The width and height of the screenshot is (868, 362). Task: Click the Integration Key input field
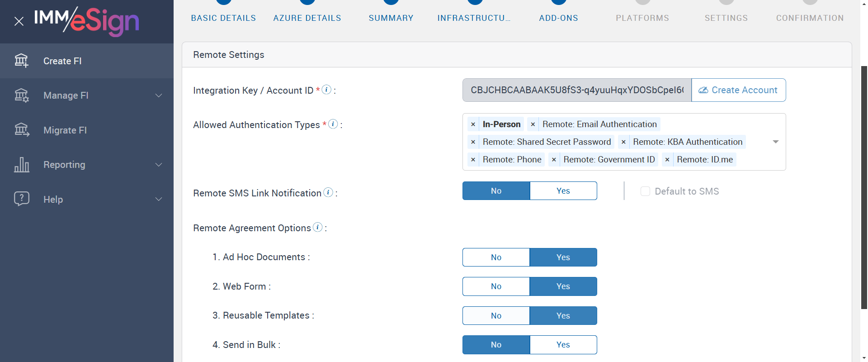coord(576,90)
